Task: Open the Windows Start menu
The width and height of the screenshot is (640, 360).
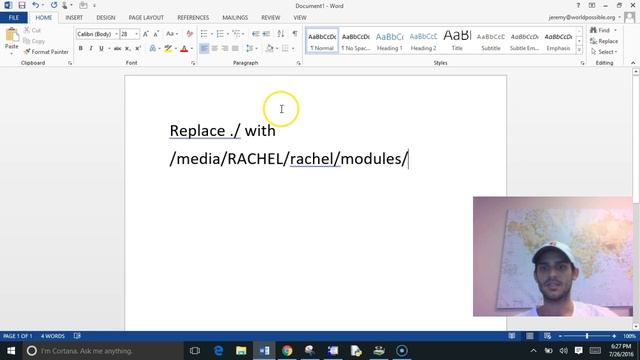Action: (x=11, y=351)
